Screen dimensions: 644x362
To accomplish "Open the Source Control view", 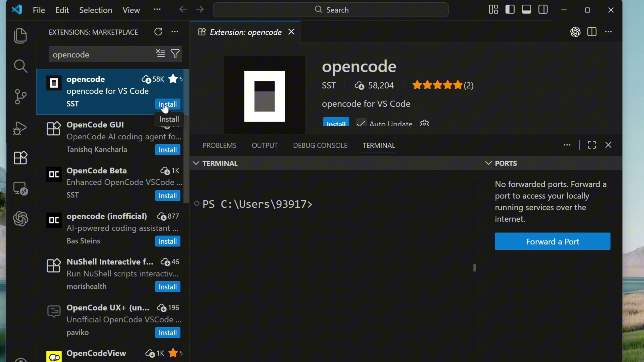I will coord(20,97).
